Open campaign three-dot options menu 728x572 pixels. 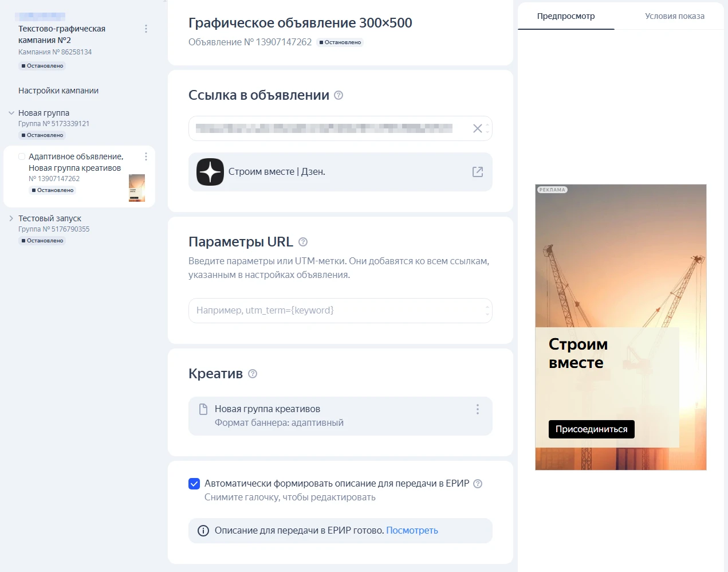pyautogui.click(x=146, y=29)
